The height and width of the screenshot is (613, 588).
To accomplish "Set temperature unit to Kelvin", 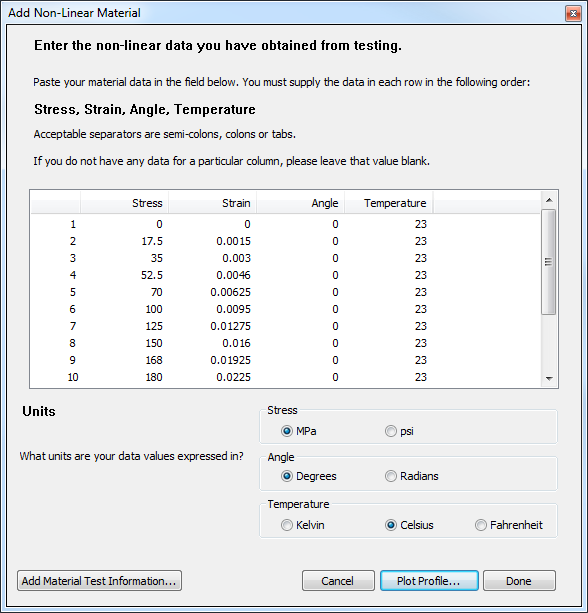I will coord(303,525).
